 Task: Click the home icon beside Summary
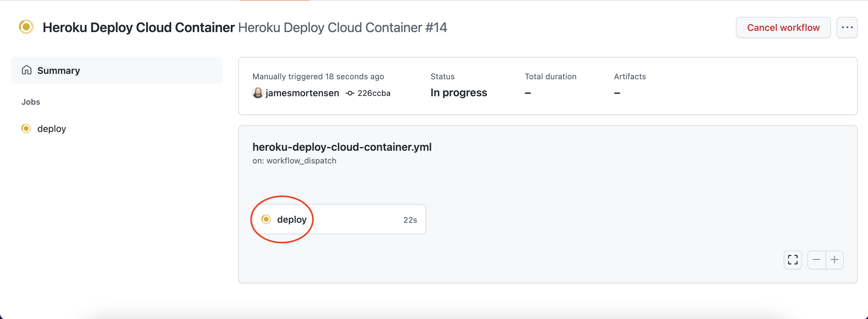point(27,70)
